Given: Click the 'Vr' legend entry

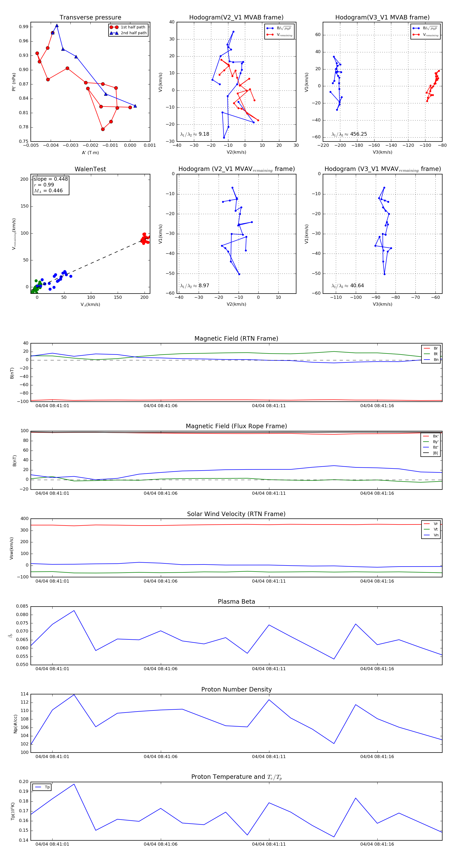Looking at the screenshot, I should pyautogui.click(x=431, y=524).
